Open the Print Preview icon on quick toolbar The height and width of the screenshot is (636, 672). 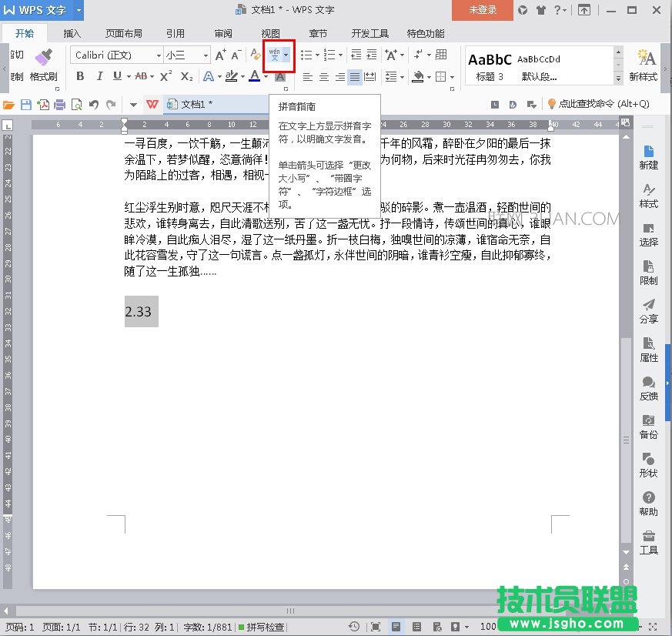(77, 103)
